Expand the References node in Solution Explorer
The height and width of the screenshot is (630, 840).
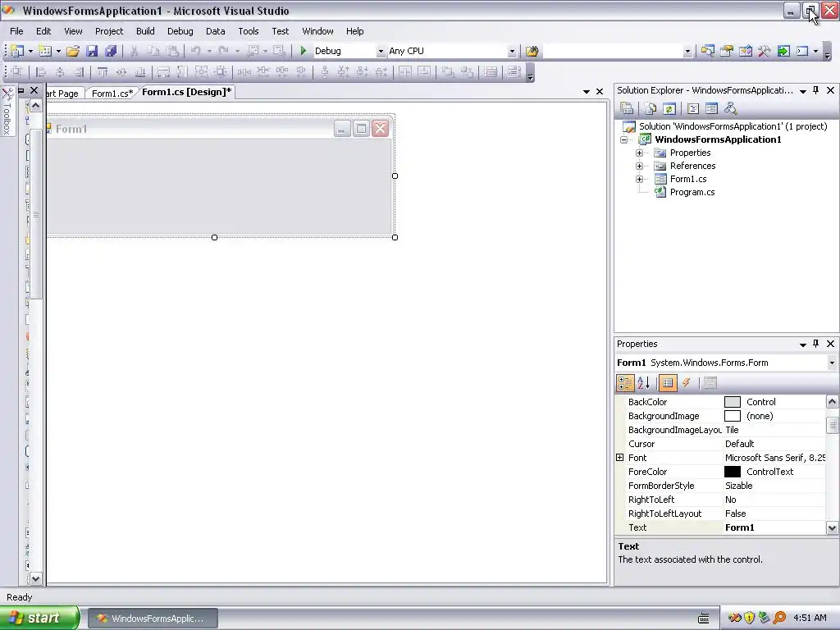click(639, 166)
